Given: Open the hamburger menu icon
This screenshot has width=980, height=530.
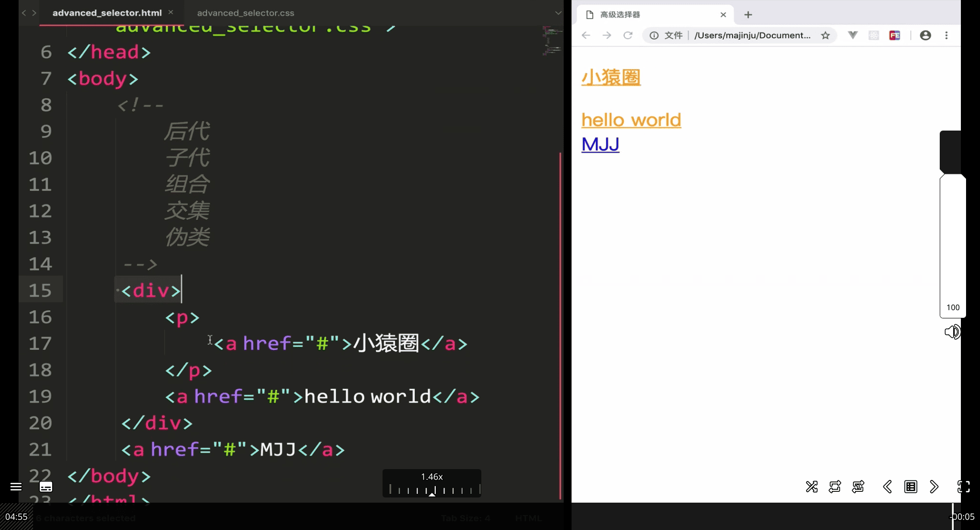Looking at the screenshot, I should coord(16,487).
